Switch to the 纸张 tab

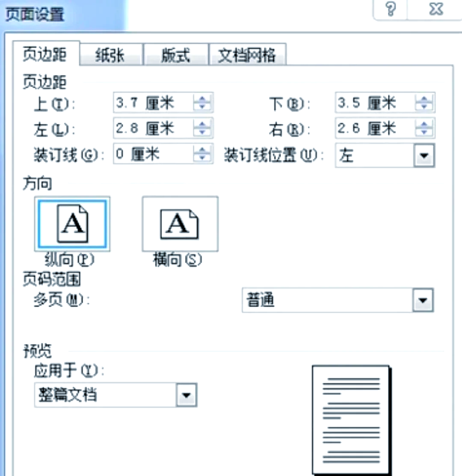click(110, 55)
